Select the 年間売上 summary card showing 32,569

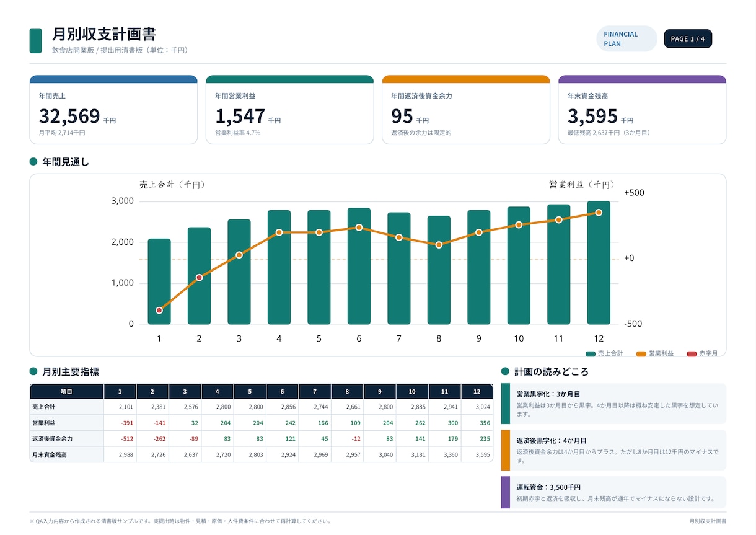113,110
